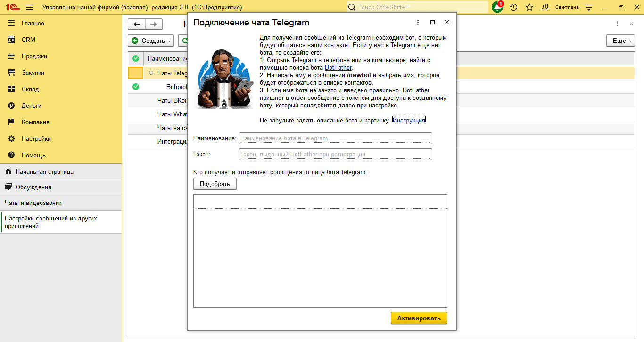Click the Подобрать button
644x342 pixels.
click(x=215, y=184)
